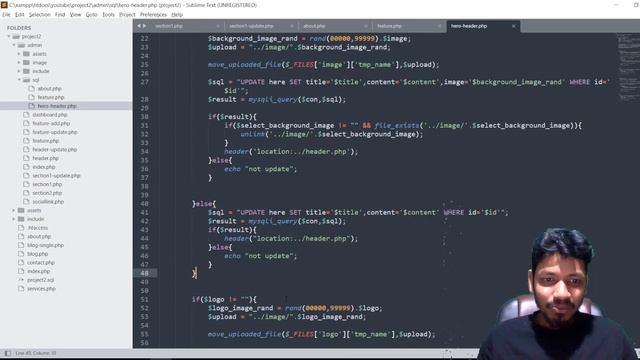Click the dashboard.php file icon
640x360 pixels.
click(x=26, y=115)
